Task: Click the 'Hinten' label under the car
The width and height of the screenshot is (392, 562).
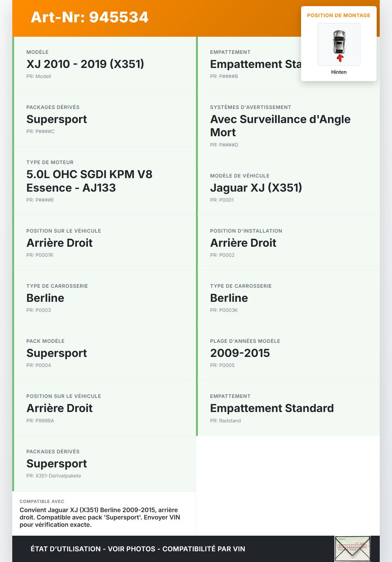Action: 339,72
